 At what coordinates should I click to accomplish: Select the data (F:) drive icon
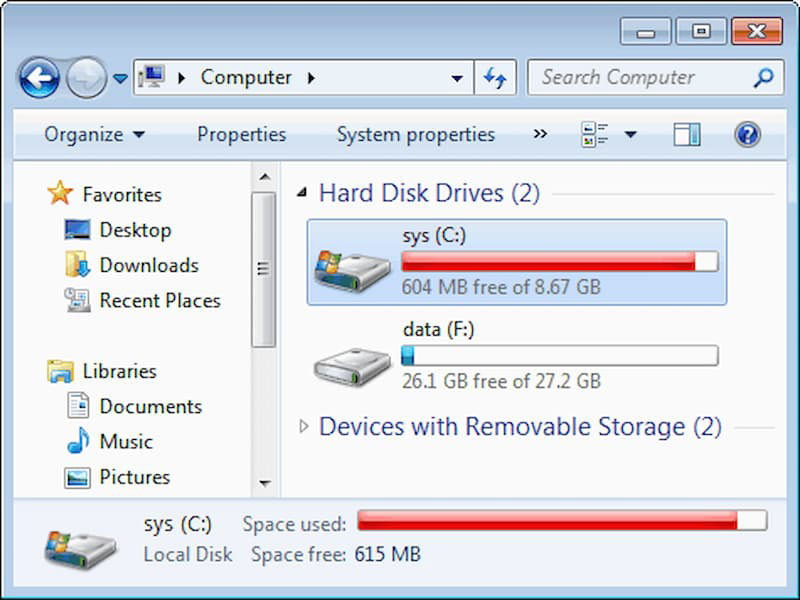353,366
